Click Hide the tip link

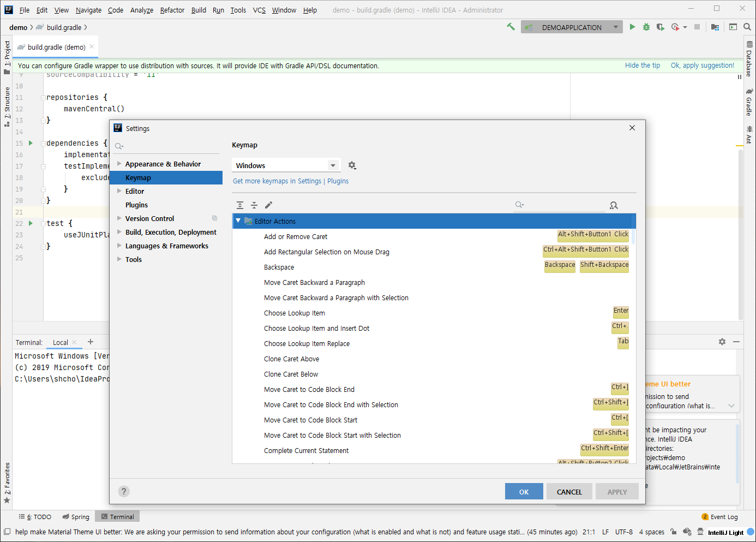click(643, 65)
